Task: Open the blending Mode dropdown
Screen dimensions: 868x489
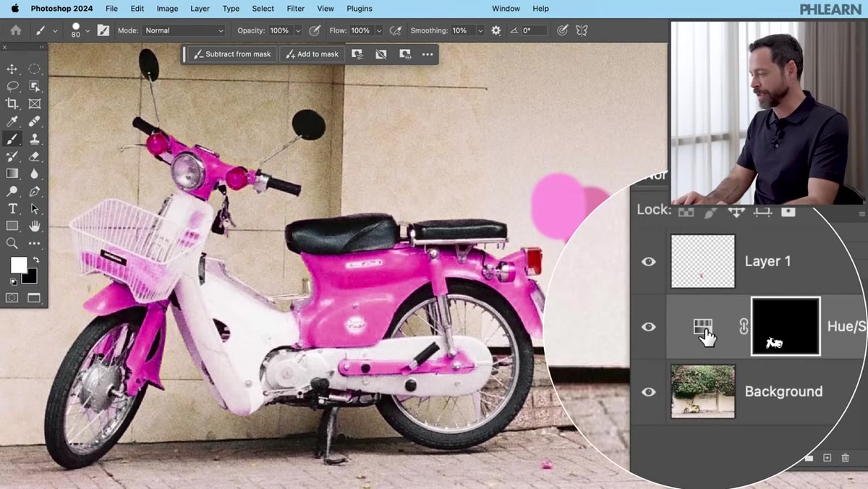Action: point(184,30)
